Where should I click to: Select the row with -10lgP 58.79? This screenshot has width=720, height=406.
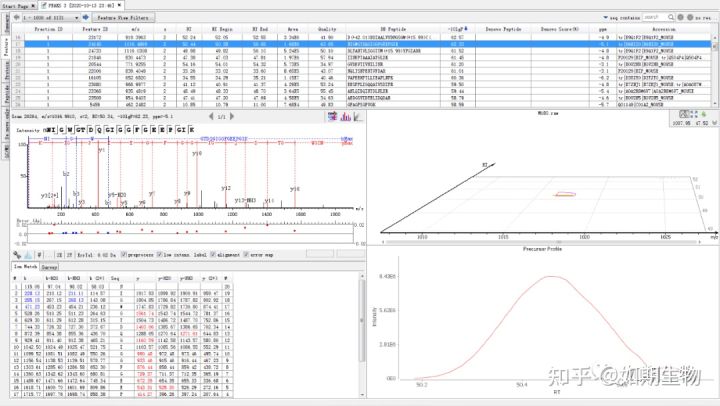[x=363, y=98]
